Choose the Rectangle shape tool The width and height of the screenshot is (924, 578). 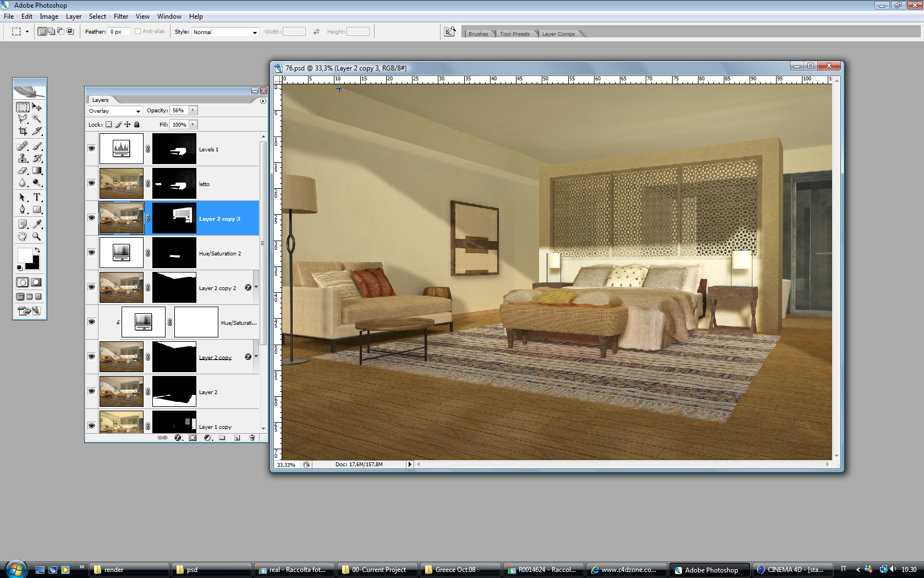click(37, 210)
